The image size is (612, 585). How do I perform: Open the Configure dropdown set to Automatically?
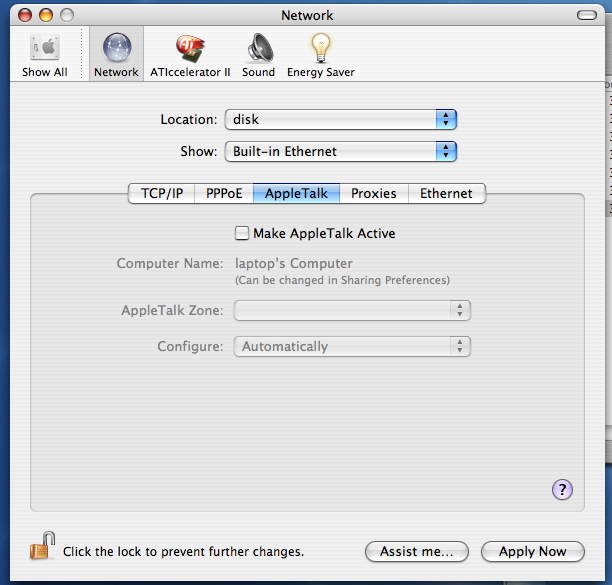[352, 347]
